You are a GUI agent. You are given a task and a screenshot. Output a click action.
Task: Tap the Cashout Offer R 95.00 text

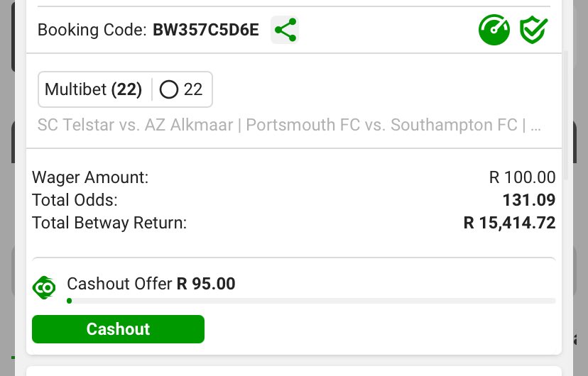151,284
